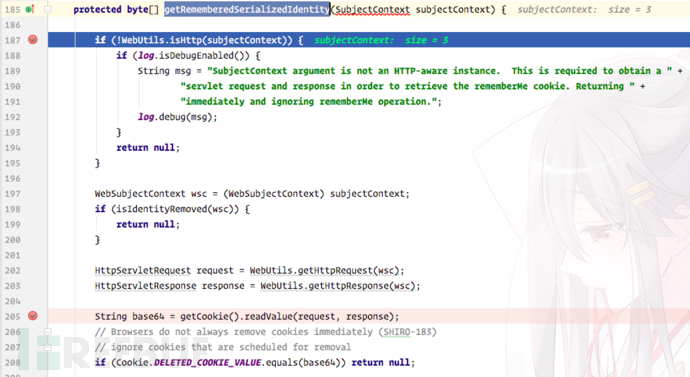Click WebUtils.getHttpResponse(wsc) on line 203
Viewport: 690px width, 377px height.
338,286
